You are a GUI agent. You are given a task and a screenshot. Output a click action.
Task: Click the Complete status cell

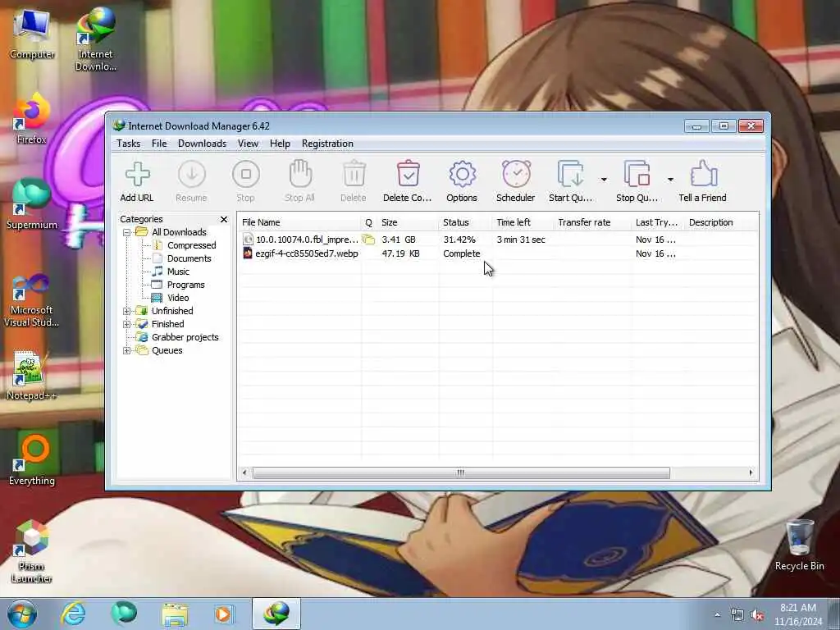point(462,253)
